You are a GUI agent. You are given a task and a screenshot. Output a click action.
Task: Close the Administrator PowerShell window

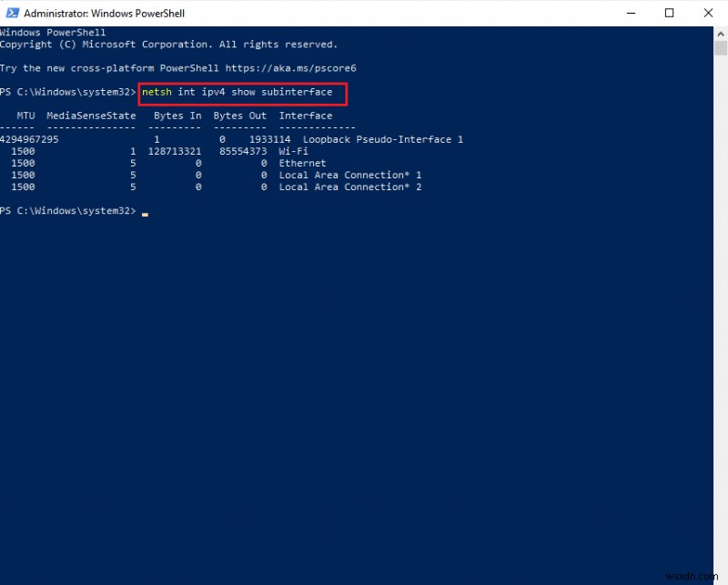click(x=708, y=13)
